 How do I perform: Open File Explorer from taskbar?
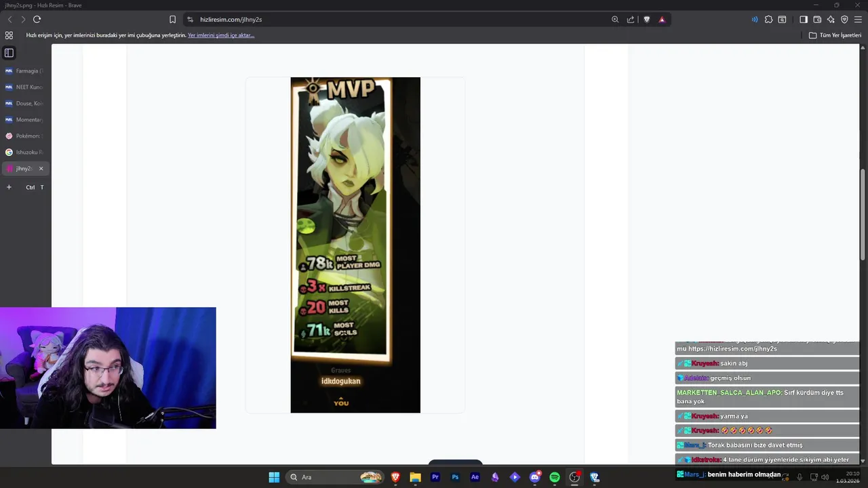(x=415, y=477)
